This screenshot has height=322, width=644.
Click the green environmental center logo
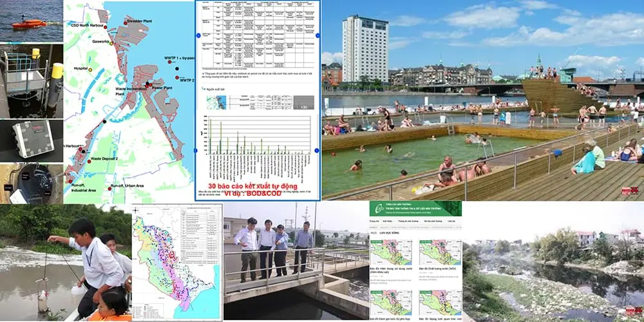tap(379, 208)
